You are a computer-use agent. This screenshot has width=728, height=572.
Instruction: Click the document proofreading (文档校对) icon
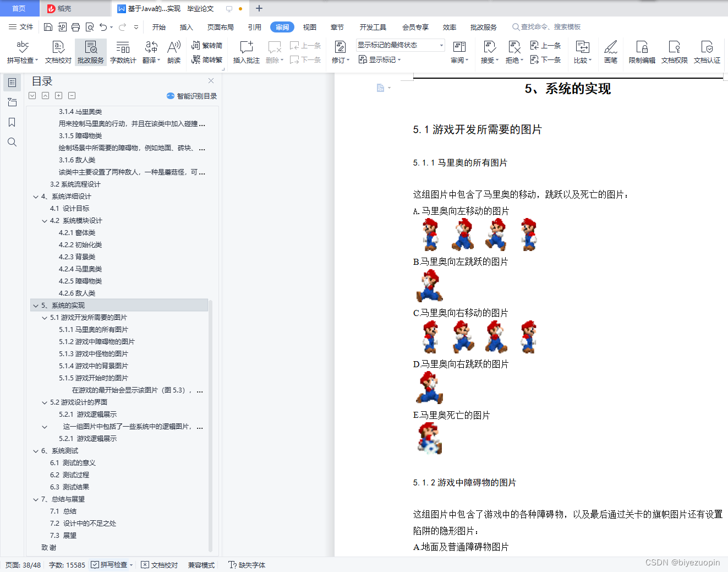pyautogui.click(x=58, y=52)
